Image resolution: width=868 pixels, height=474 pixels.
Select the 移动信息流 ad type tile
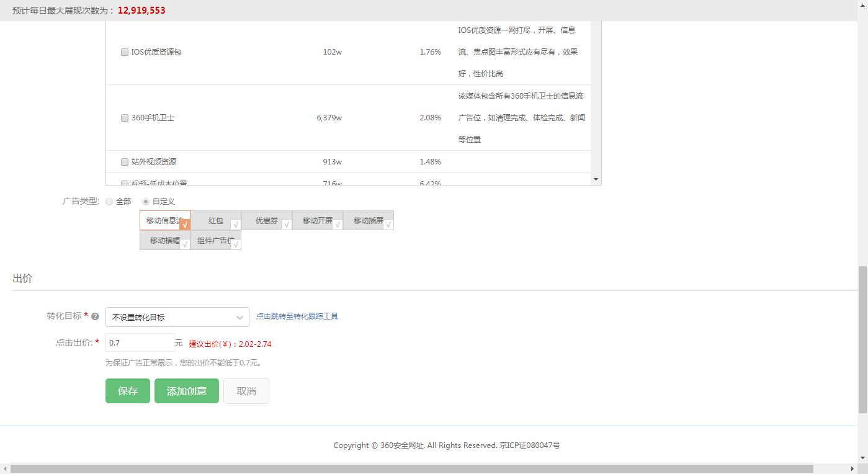164,220
